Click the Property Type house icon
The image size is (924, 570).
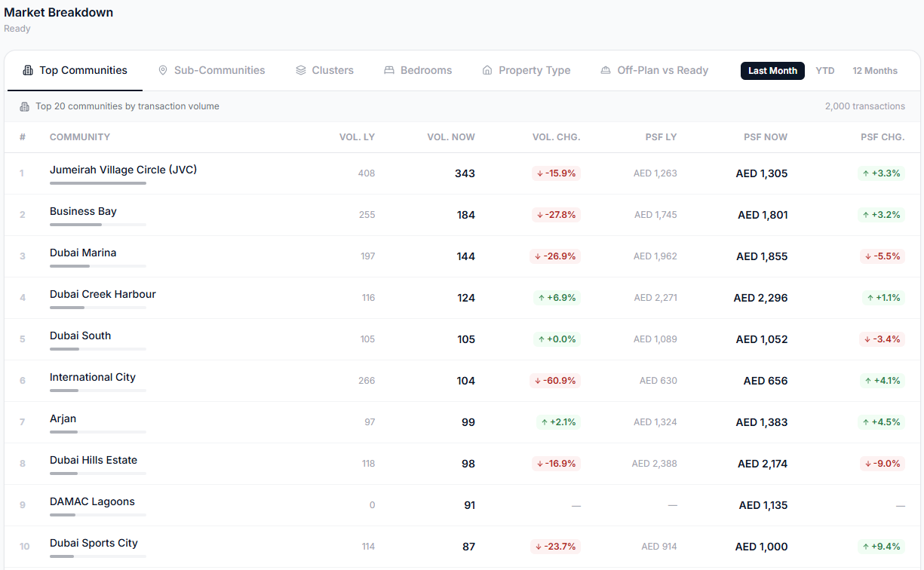pos(487,70)
